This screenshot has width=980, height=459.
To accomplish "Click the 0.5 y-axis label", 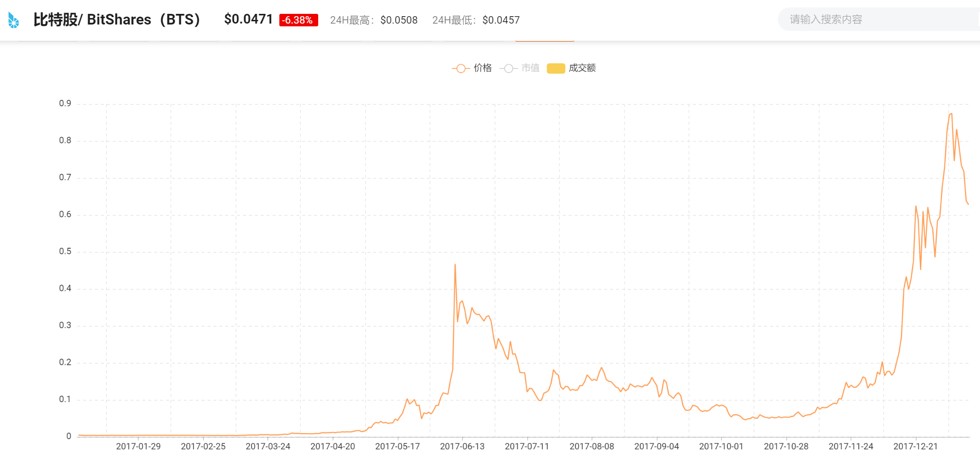I will point(65,251).
